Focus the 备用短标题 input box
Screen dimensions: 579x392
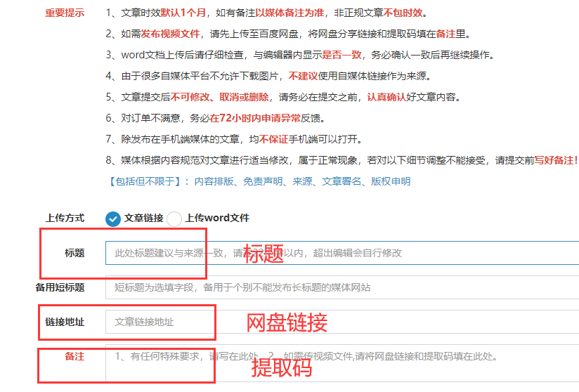337,287
